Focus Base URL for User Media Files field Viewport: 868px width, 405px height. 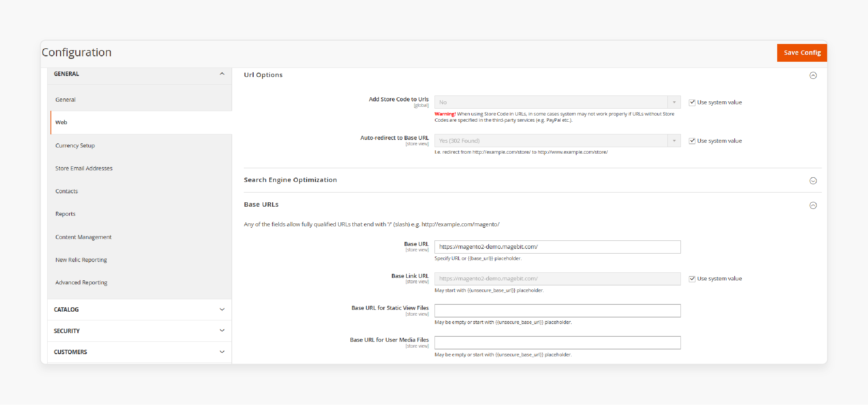pyautogui.click(x=557, y=343)
